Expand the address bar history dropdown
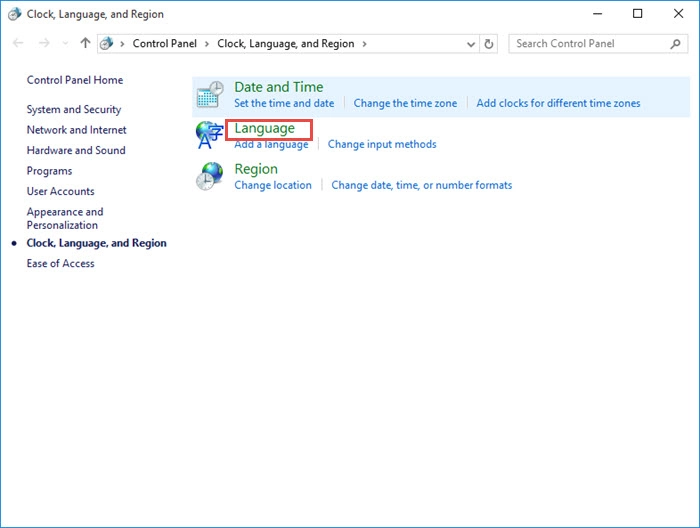Image resolution: width=700 pixels, height=528 pixels. coord(471,44)
